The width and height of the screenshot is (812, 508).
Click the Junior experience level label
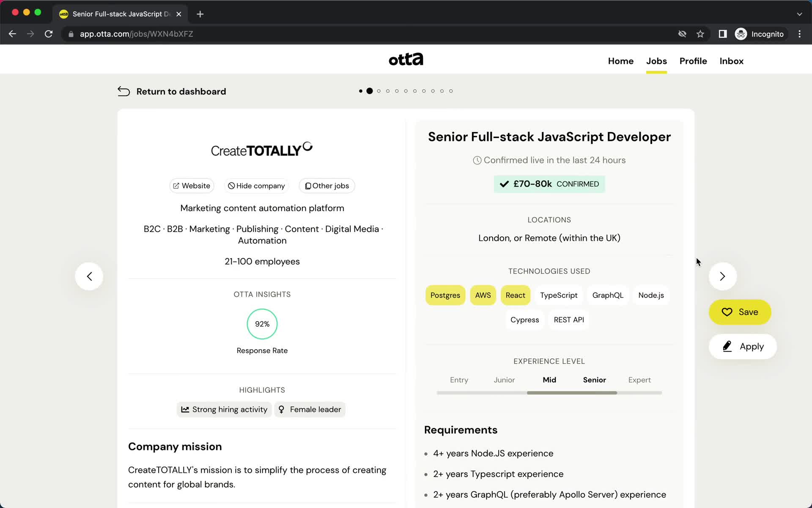[x=504, y=380]
